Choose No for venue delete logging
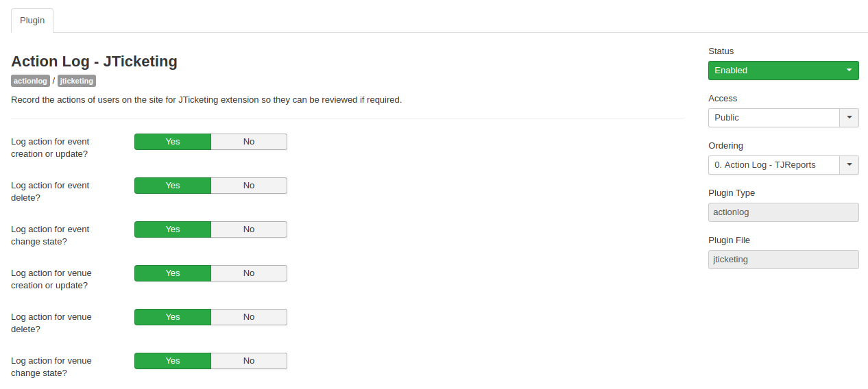 [248, 317]
